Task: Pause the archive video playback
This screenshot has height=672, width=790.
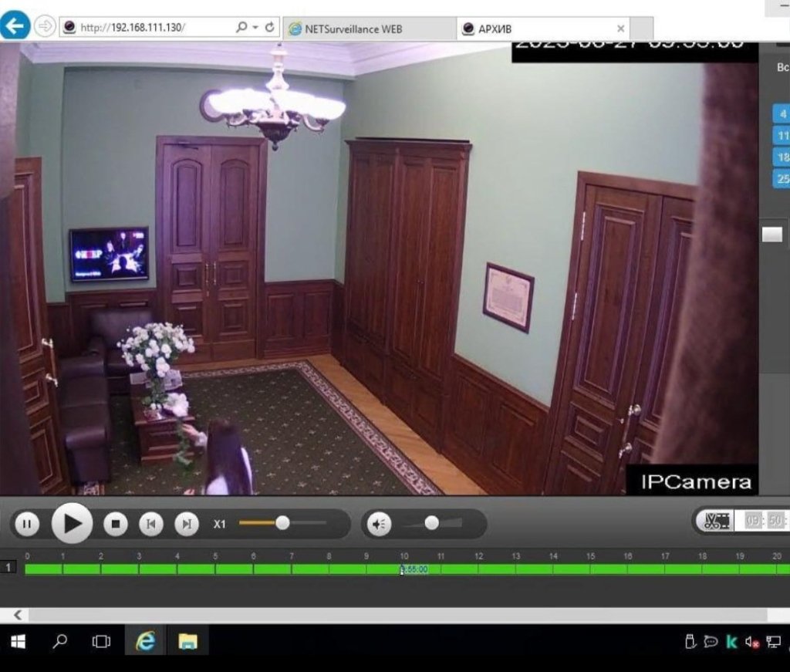Action: (26, 525)
